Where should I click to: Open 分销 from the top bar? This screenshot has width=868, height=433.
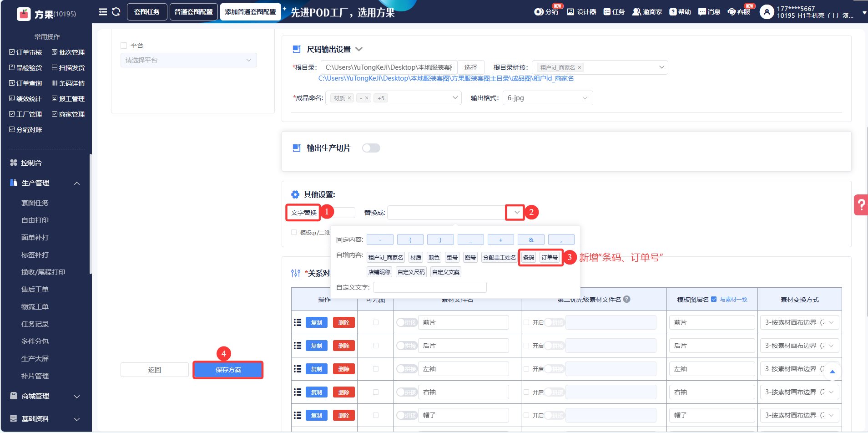pyautogui.click(x=546, y=12)
